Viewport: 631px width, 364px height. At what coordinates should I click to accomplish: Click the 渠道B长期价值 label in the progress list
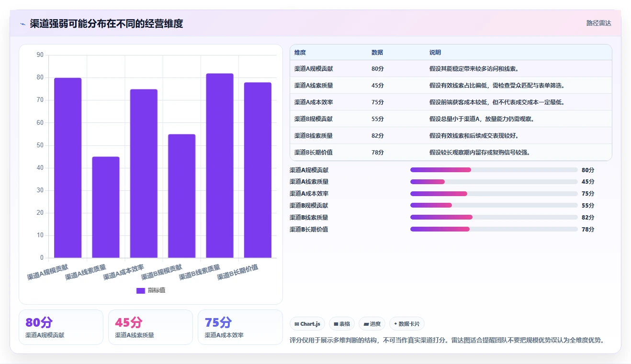309,229
